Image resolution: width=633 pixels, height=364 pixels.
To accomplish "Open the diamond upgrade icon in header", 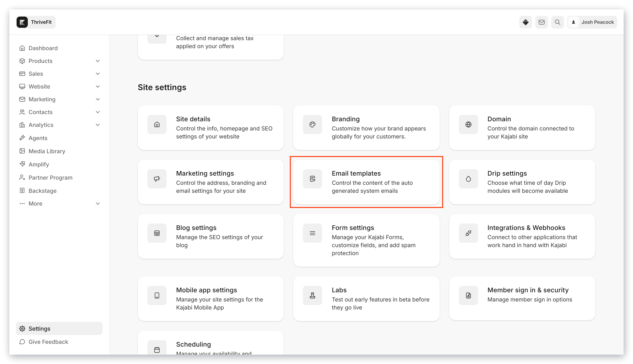I will tap(525, 22).
